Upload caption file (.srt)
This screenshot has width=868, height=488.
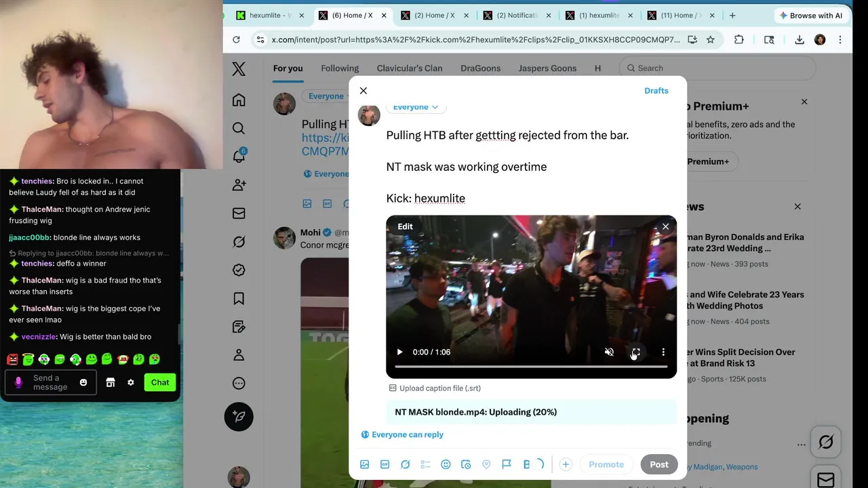[x=435, y=388]
